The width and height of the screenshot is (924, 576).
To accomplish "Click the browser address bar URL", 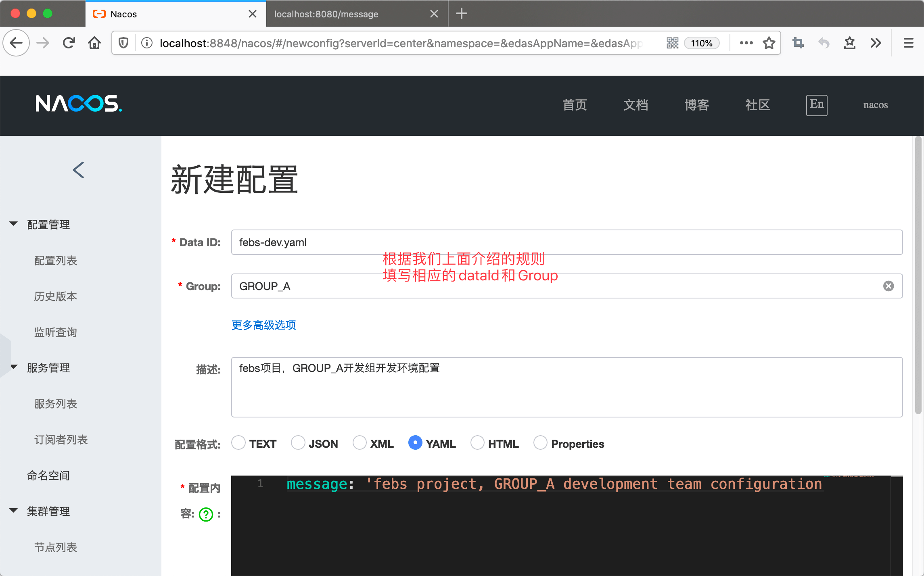I will [x=401, y=43].
